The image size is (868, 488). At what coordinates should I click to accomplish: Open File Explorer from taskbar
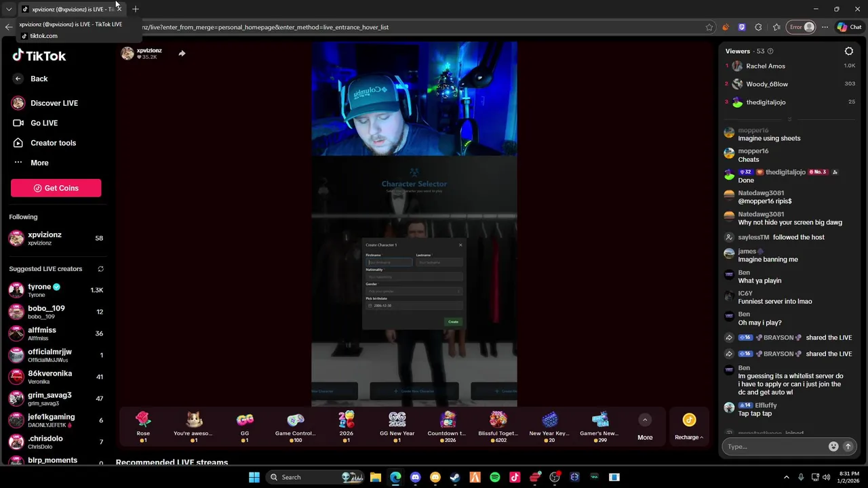click(x=375, y=477)
